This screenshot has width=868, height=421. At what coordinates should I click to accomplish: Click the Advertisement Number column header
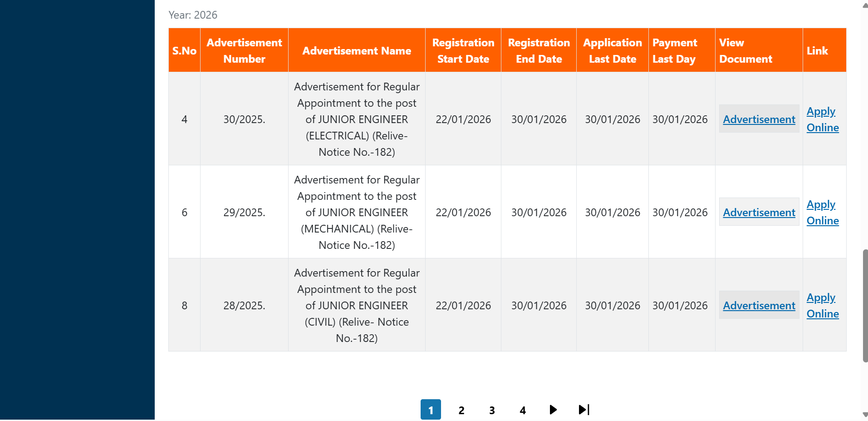(x=244, y=50)
